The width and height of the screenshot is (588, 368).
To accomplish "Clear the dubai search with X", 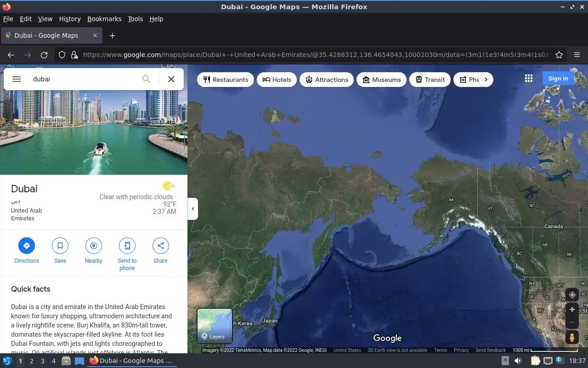I will pyautogui.click(x=171, y=79).
